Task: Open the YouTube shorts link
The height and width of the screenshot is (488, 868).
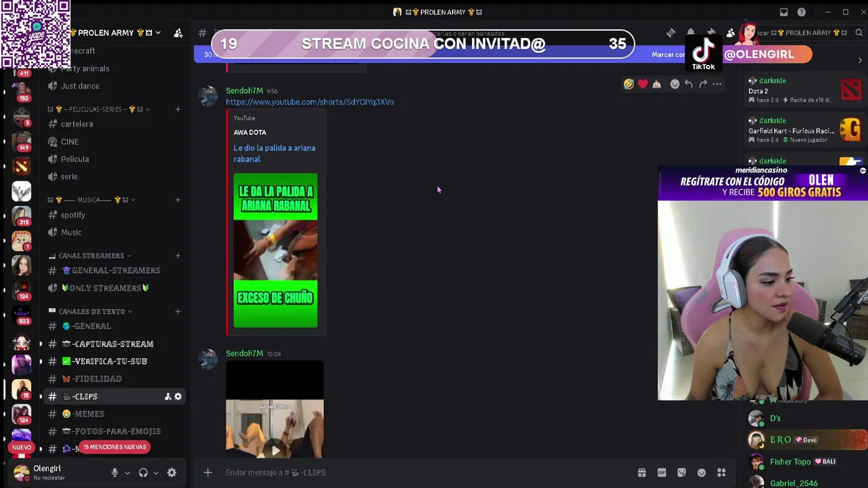Action: (310, 102)
